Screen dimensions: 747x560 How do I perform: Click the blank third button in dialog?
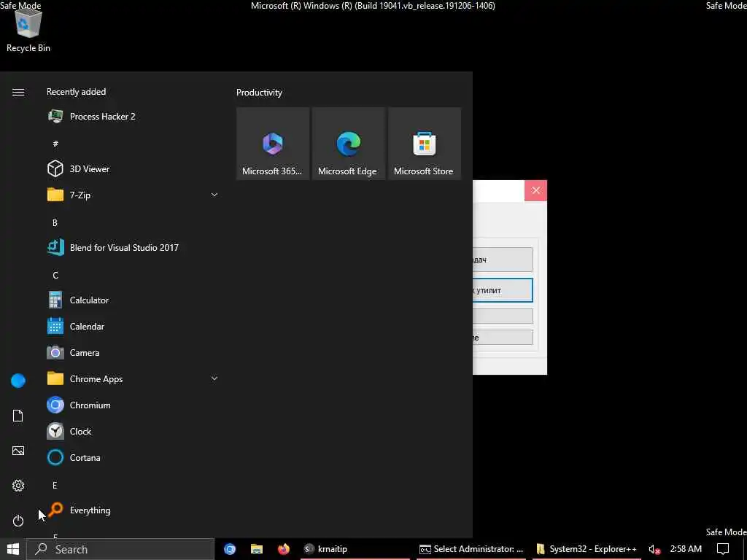click(x=503, y=316)
